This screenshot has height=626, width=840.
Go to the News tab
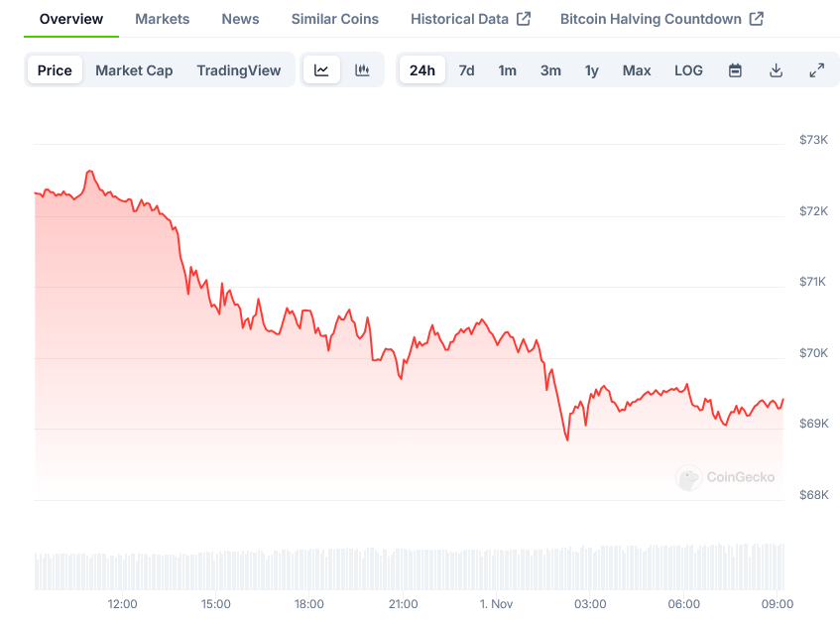[241, 19]
